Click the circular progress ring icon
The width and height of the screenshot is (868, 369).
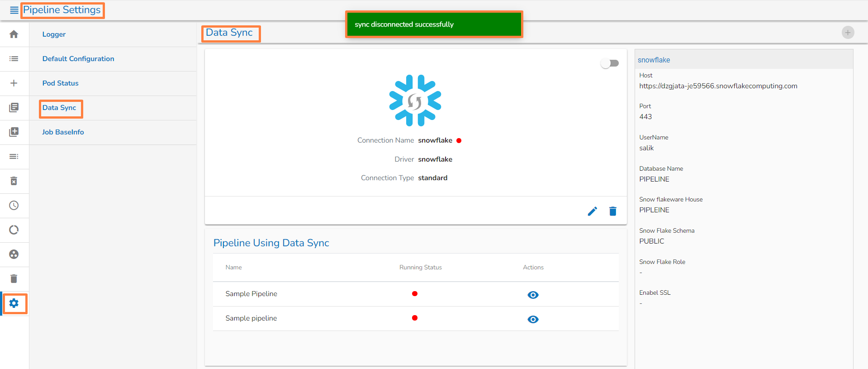(14, 230)
